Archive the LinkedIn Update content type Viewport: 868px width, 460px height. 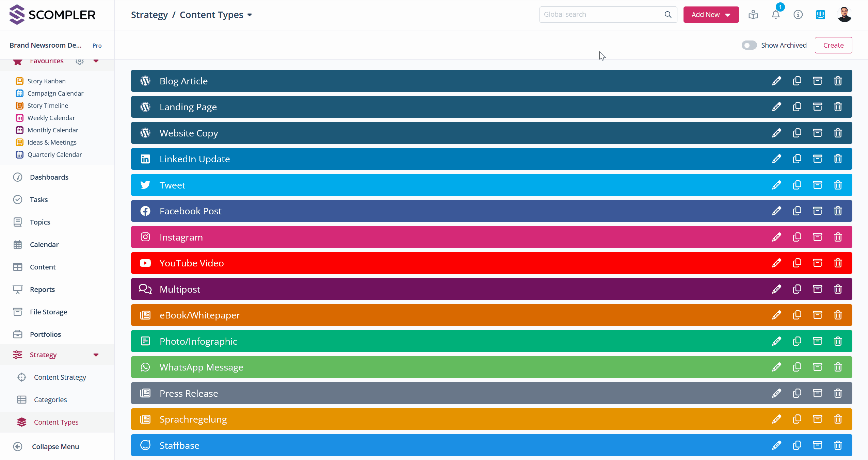coord(817,159)
